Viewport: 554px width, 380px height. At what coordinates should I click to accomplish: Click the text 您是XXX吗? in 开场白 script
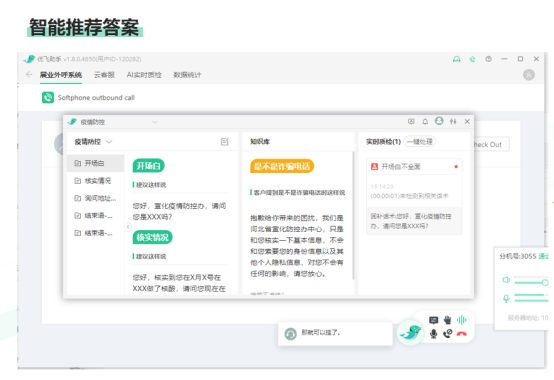[152, 217]
